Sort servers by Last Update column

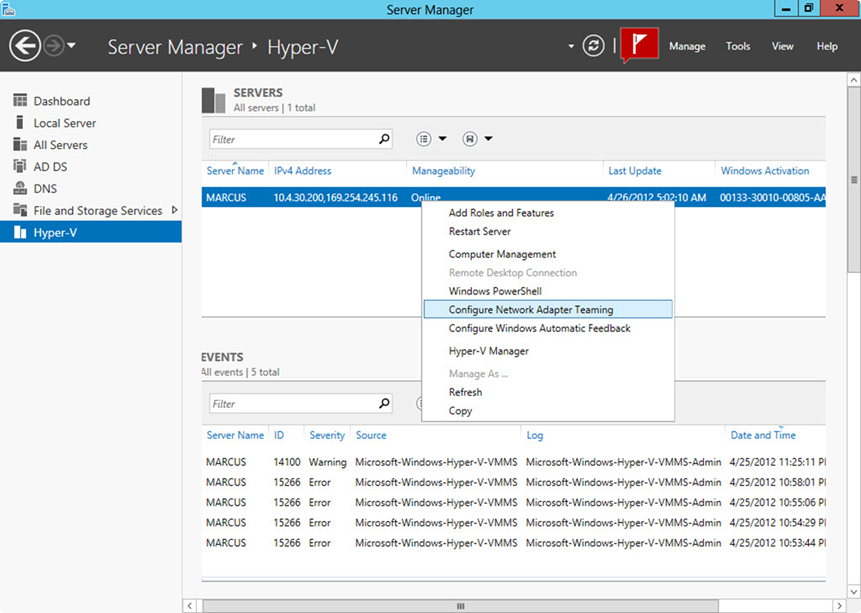pyautogui.click(x=635, y=171)
